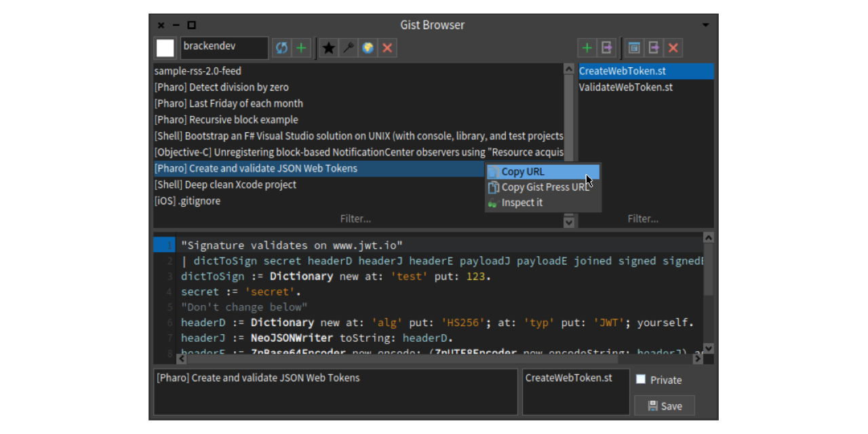This screenshot has height=434, width=868.
Task: Select Inspect it in the context menu
Action: click(x=521, y=203)
